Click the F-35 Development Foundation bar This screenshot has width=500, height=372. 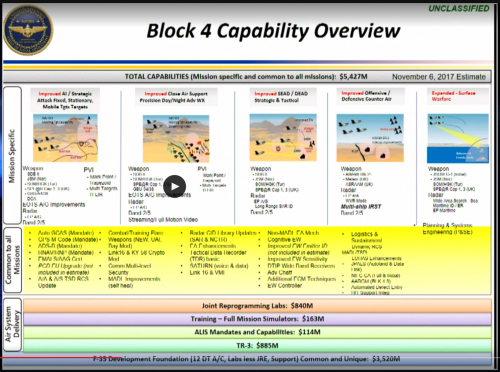tap(247, 359)
